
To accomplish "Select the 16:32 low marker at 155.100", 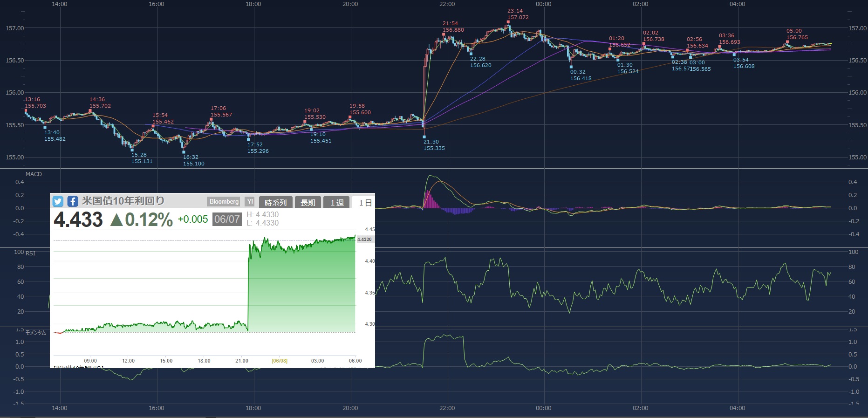I will tap(184, 152).
